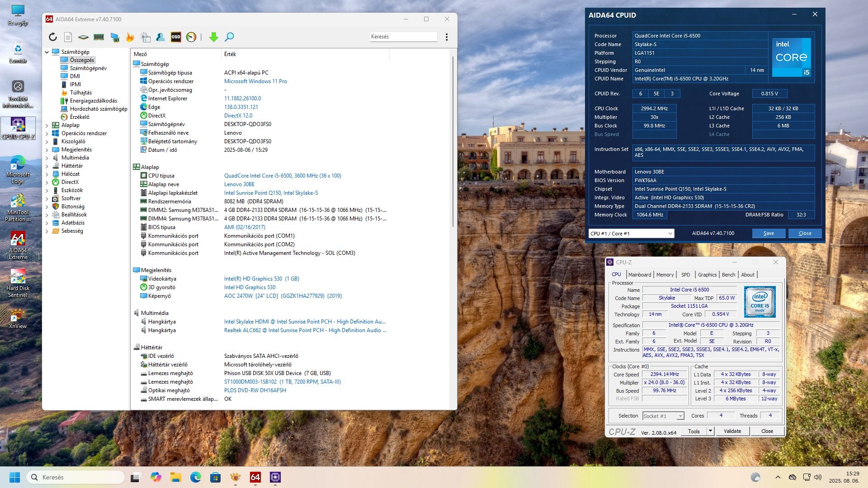The height and width of the screenshot is (488, 868).
Task: Click AIDA64 icon in Windows taskbar
Action: click(255, 477)
